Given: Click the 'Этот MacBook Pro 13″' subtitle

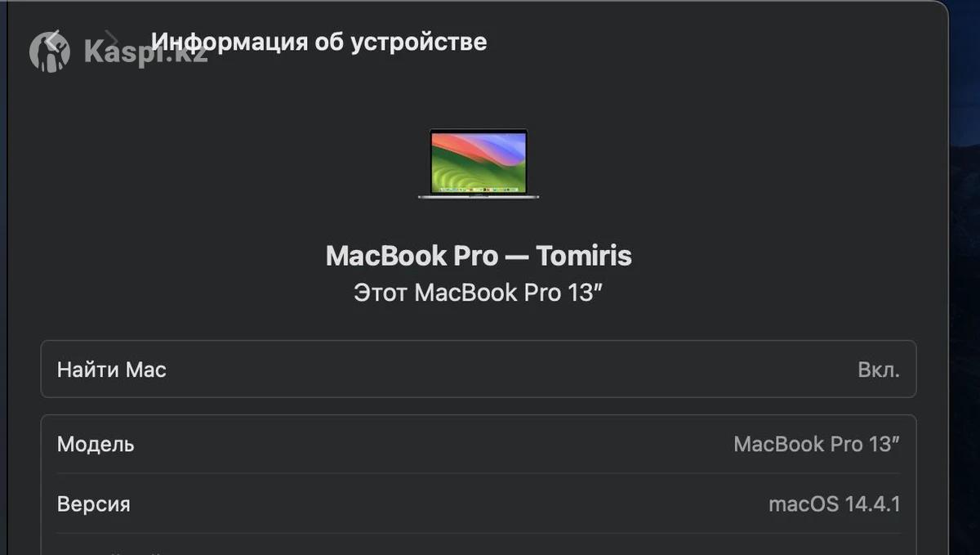Looking at the screenshot, I should pos(479,293).
